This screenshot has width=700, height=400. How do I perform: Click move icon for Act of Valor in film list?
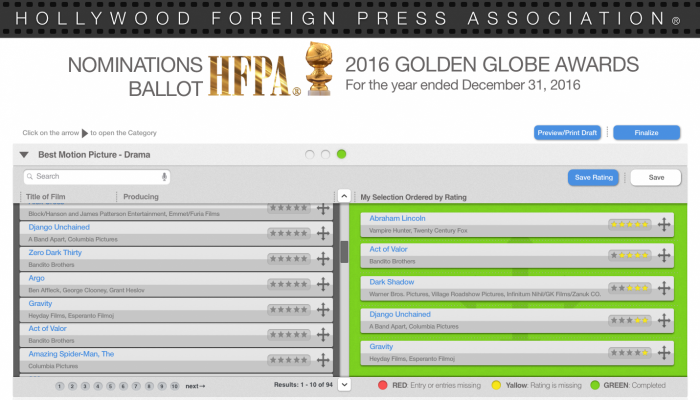(323, 334)
